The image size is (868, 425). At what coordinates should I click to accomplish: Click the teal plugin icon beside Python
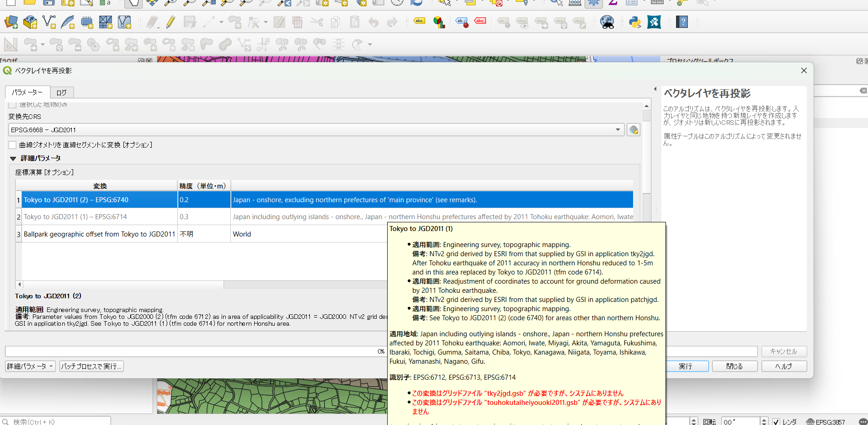pos(654,22)
